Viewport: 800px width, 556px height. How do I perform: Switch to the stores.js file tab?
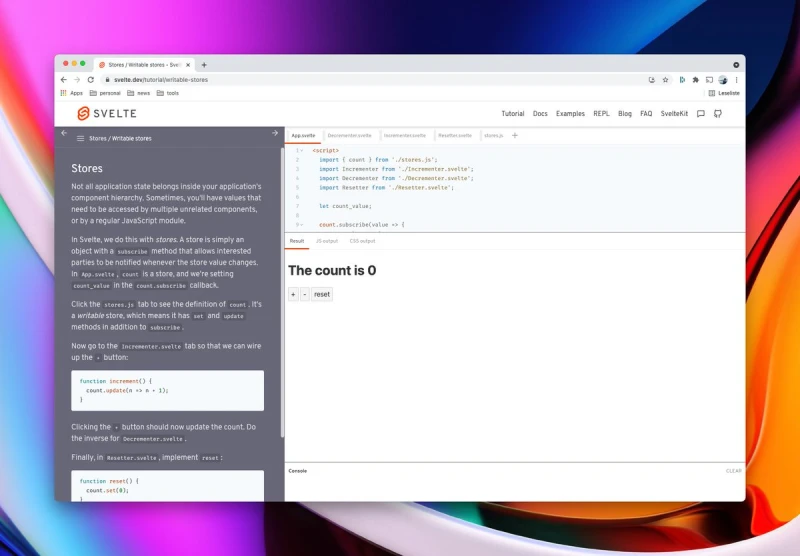(493, 135)
